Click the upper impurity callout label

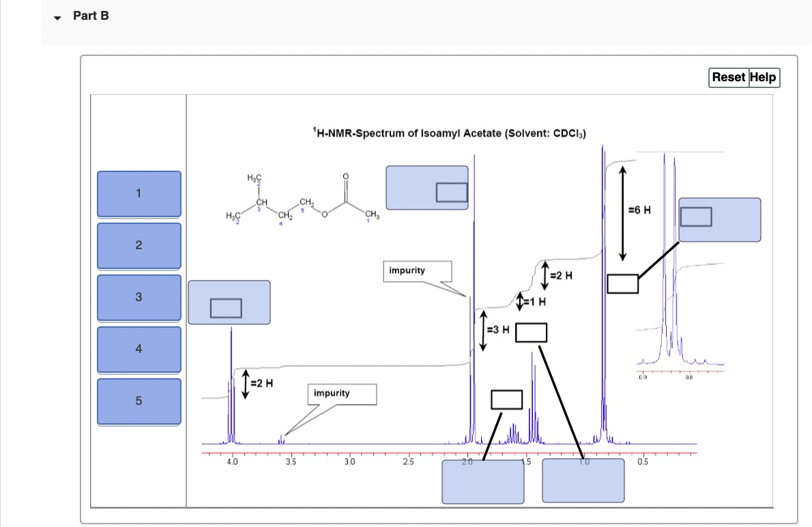(418, 271)
